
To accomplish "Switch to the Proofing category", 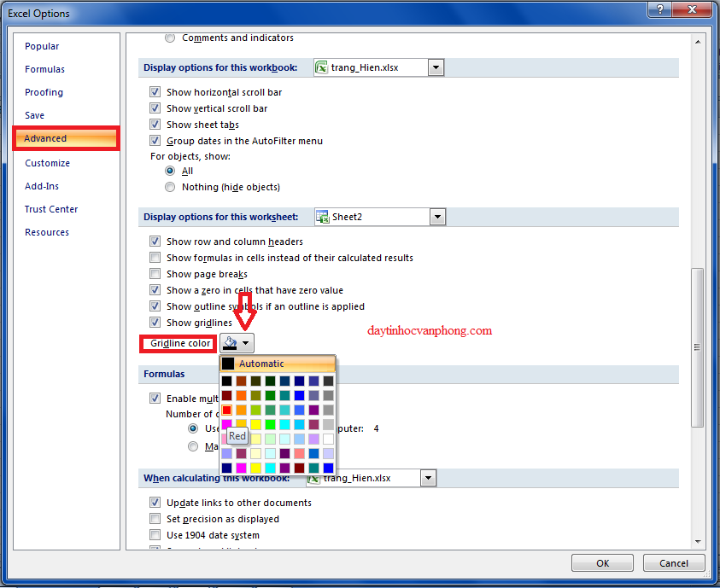I will (44, 92).
